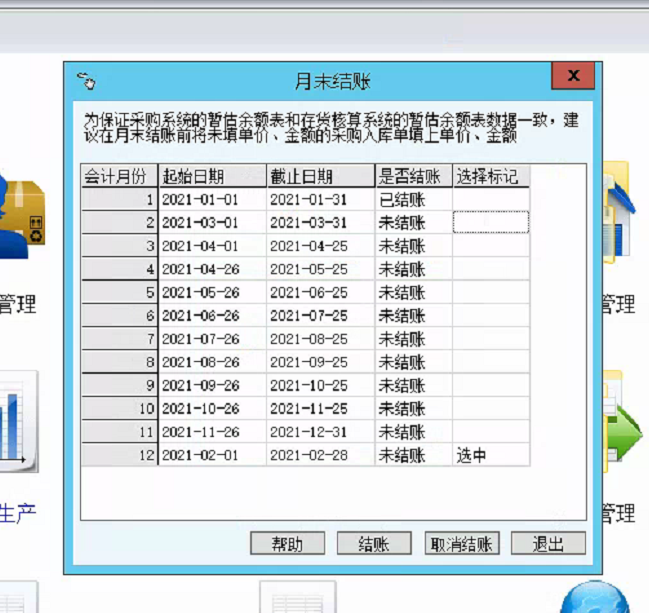Click start date 2021-04-26
649x613 pixels.
coord(212,269)
